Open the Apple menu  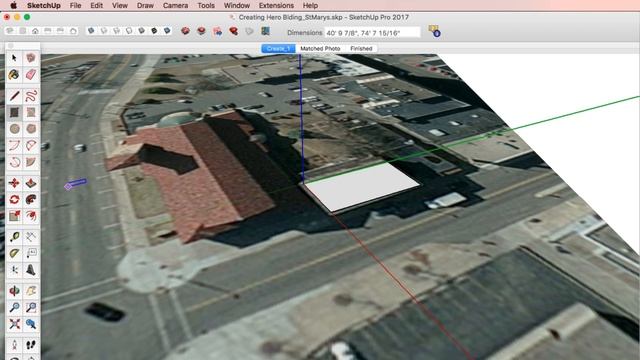tap(13, 5)
